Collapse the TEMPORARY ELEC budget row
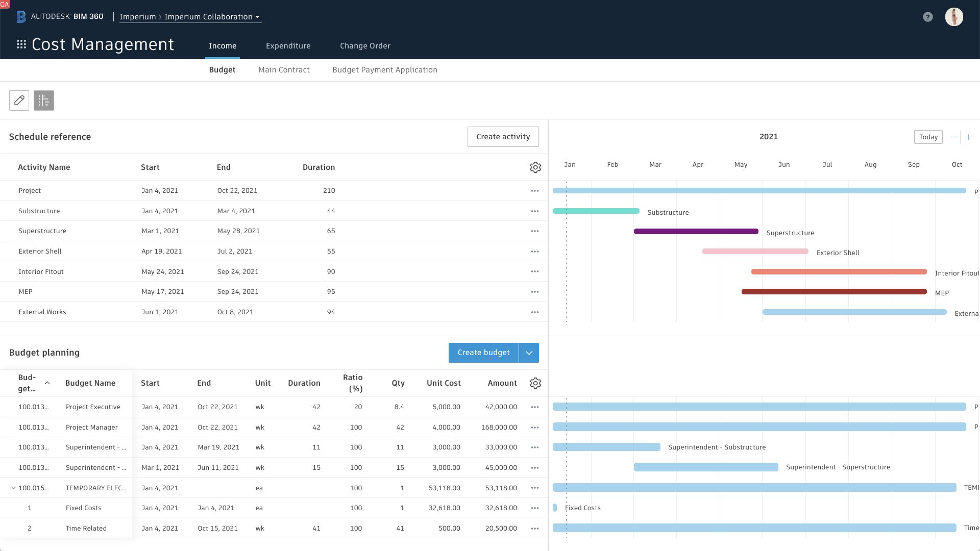This screenshot has width=980, height=551. point(13,488)
